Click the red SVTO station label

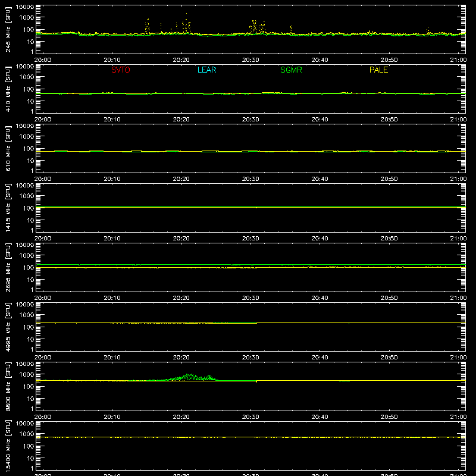pyautogui.click(x=121, y=70)
